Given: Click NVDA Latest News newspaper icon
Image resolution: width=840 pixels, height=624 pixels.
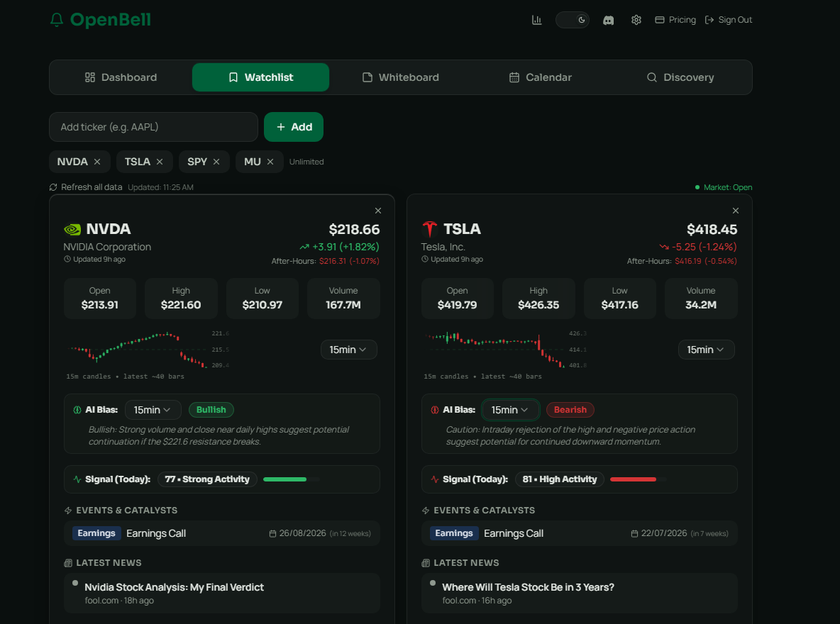Looking at the screenshot, I should coord(68,563).
